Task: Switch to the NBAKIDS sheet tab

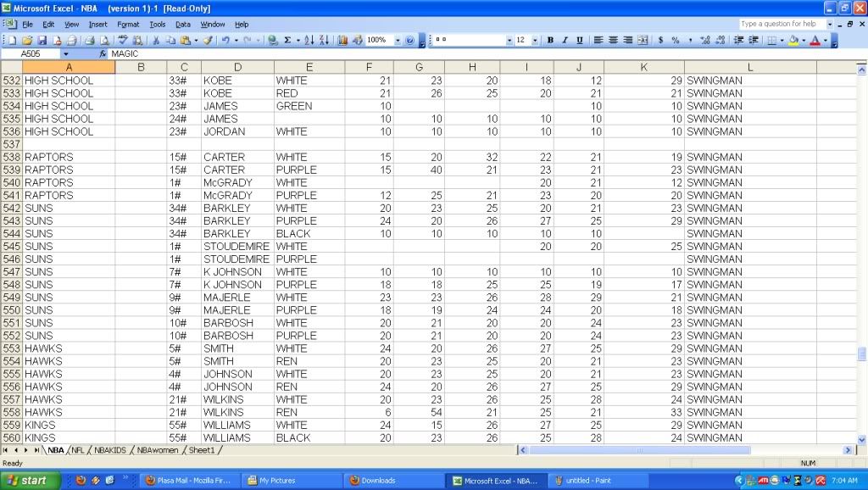Action: (x=110, y=450)
